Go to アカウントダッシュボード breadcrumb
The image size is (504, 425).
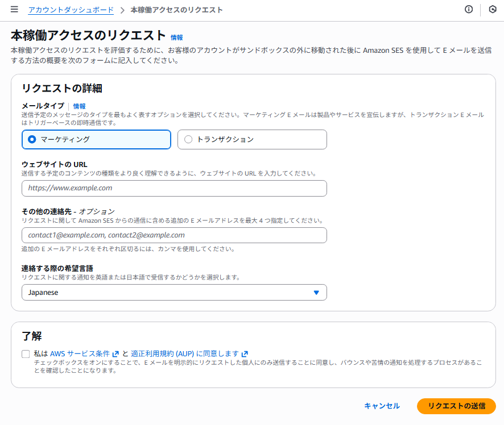tap(71, 10)
